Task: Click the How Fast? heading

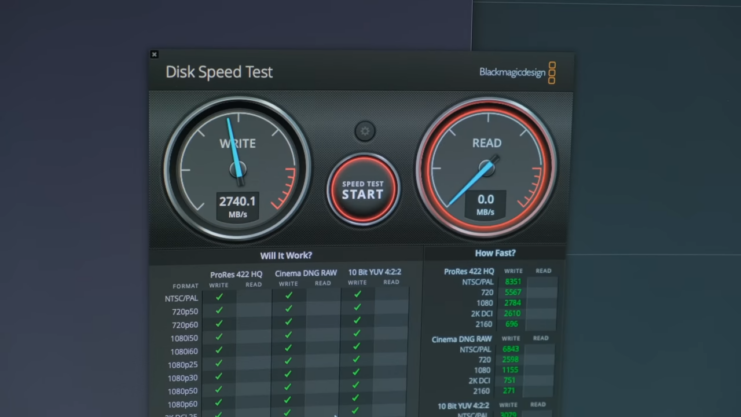Action: click(495, 253)
